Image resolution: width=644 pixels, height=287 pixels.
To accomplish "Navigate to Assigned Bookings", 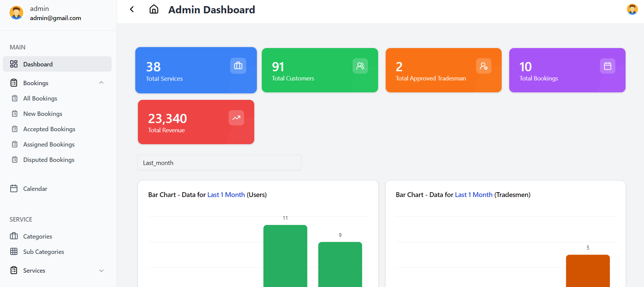I will pyautogui.click(x=49, y=145).
